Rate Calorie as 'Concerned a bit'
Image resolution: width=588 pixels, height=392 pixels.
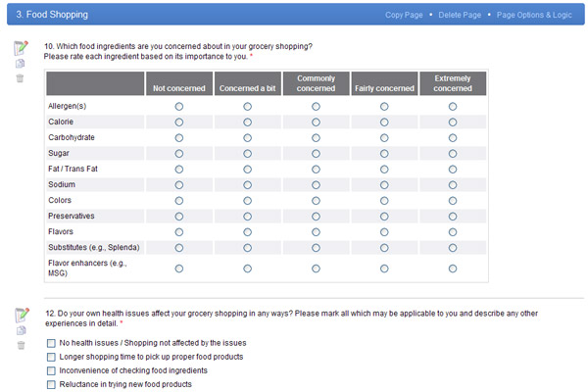(247, 122)
